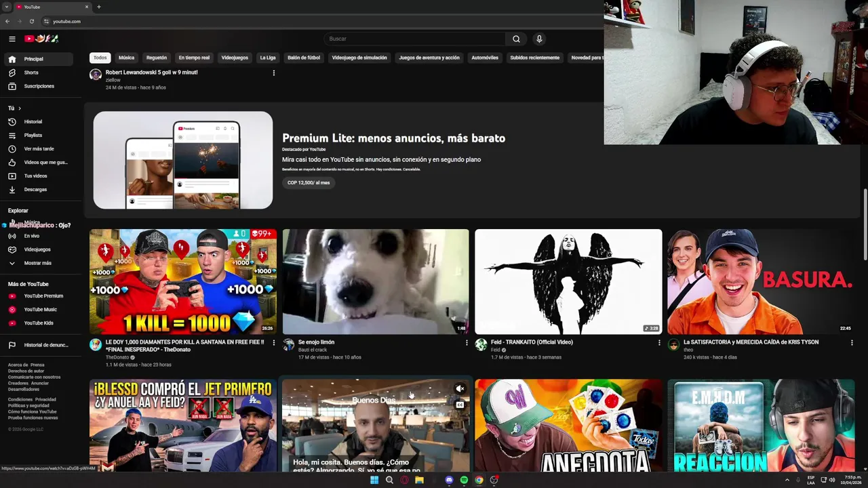Unmute the previewing Buenos Días video
The image size is (868, 488).
coord(460,388)
